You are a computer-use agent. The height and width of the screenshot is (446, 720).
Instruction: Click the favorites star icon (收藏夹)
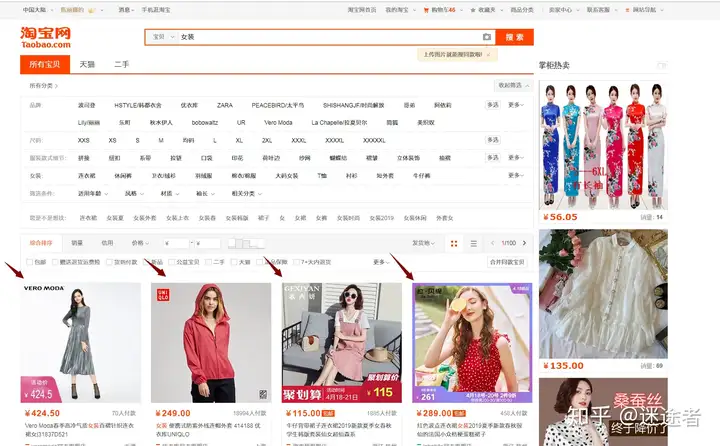tap(472, 10)
